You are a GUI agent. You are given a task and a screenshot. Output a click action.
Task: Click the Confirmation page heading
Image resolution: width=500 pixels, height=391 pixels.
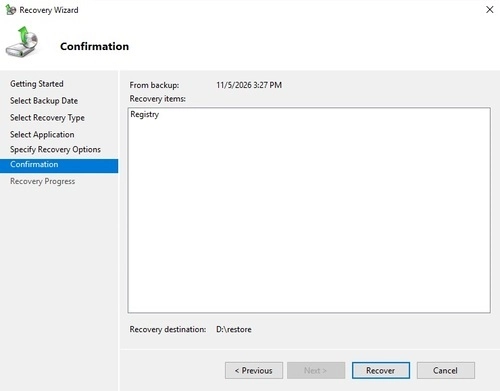[94, 46]
